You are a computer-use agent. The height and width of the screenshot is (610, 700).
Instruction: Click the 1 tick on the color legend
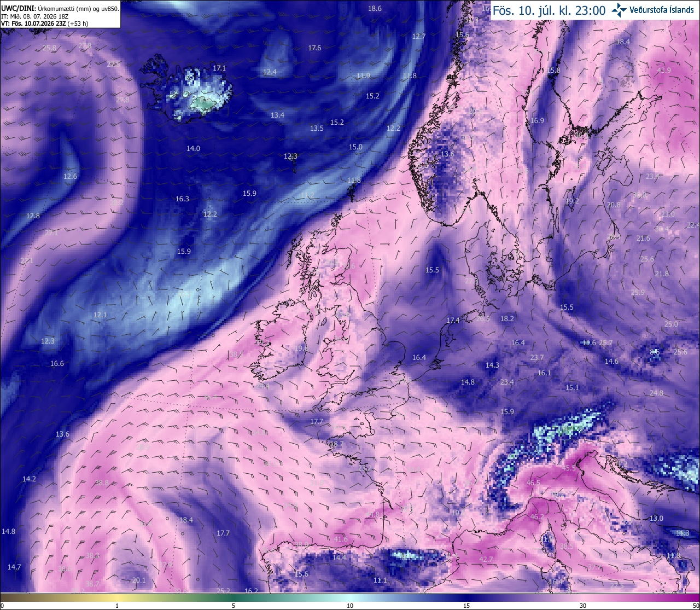pyautogui.click(x=117, y=606)
